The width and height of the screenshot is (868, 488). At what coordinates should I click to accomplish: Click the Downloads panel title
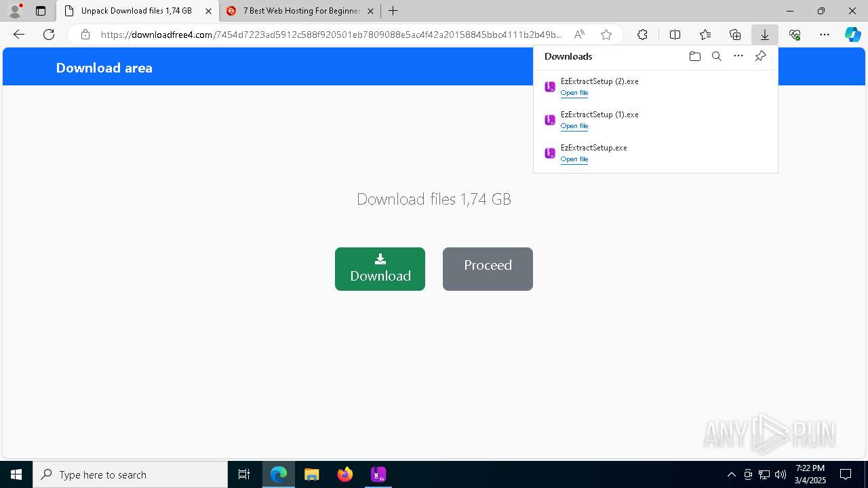pyautogui.click(x=568, y=56)
